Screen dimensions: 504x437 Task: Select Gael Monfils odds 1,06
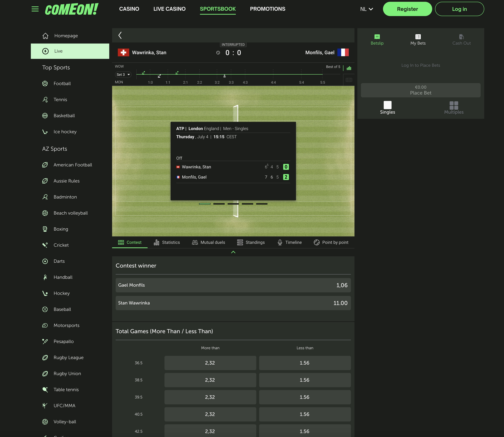[233, 285]
